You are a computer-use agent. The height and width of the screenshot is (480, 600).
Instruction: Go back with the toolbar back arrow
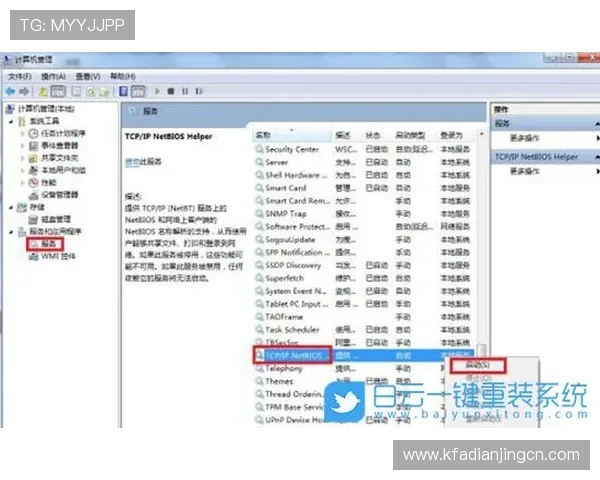(10, 91)
